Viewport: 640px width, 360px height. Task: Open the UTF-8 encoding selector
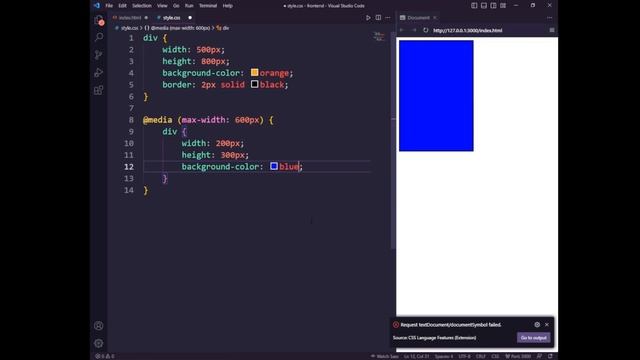pos(464,356)
